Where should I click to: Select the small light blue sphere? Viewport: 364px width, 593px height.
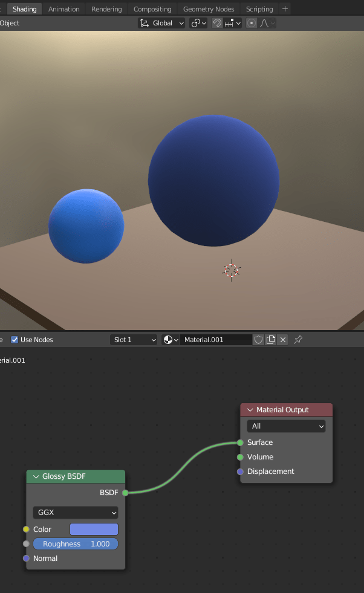[x=86, y=226]
